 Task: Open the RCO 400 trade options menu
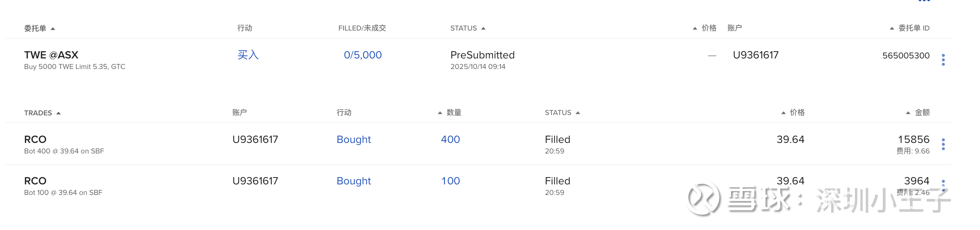click(x=943, y=144)
